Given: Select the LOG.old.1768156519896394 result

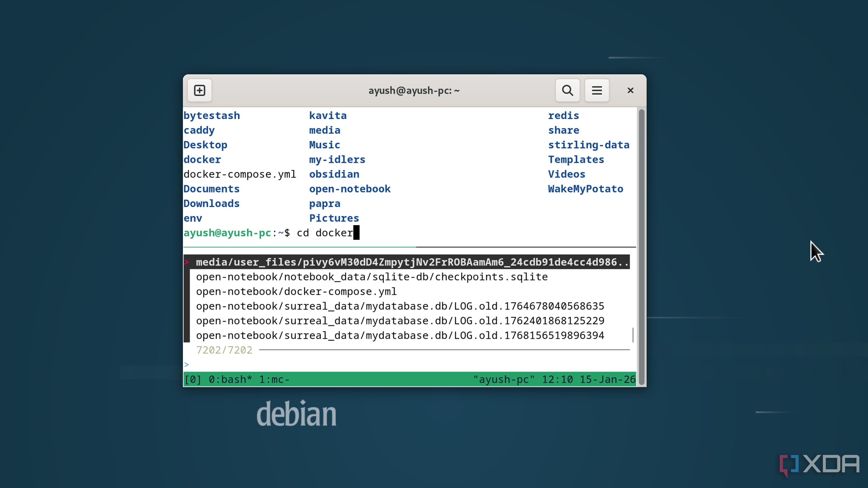Looking at the screenshot, I should coord(400,335).
